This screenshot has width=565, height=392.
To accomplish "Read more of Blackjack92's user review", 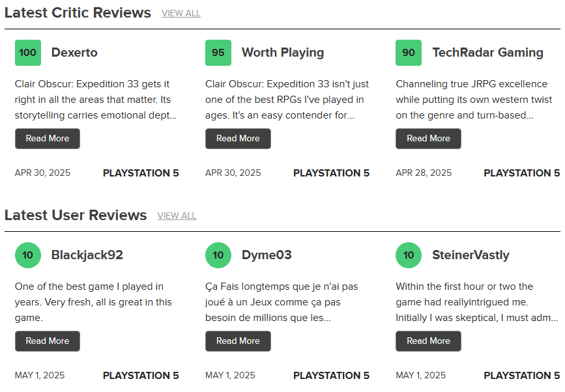I will coord(48,341).
